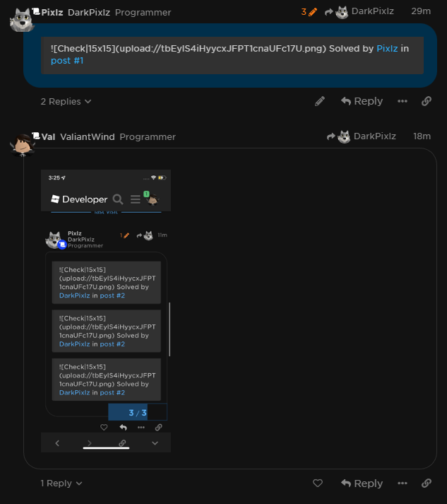This screenshot has width=447, height=504.
Task: Reply to Pixlz's post
Action: coord(362,101)
